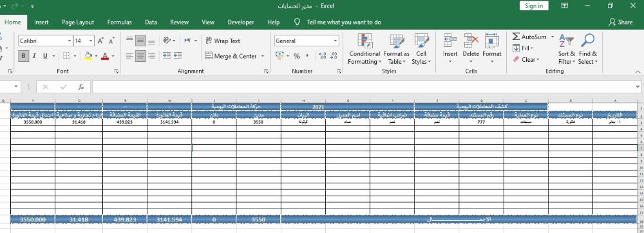
Task: Switch to Page Layout tab
Action: coord(78,22)
